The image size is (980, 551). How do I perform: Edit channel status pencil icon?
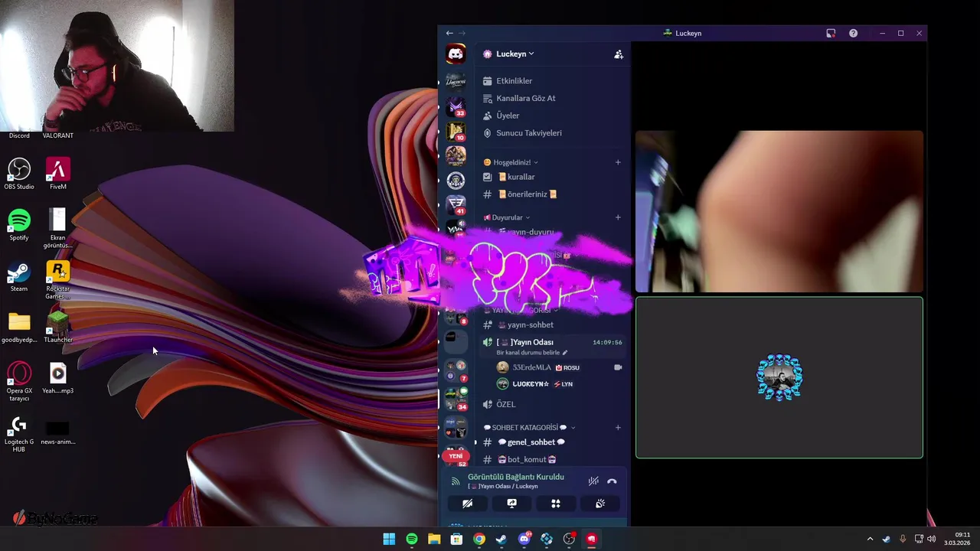click(x=565, y=353)
